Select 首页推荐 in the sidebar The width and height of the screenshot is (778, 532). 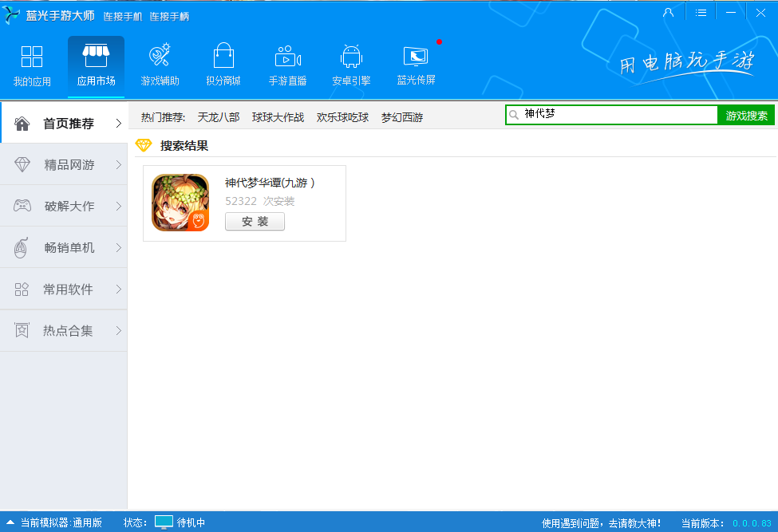click(64, 123)
